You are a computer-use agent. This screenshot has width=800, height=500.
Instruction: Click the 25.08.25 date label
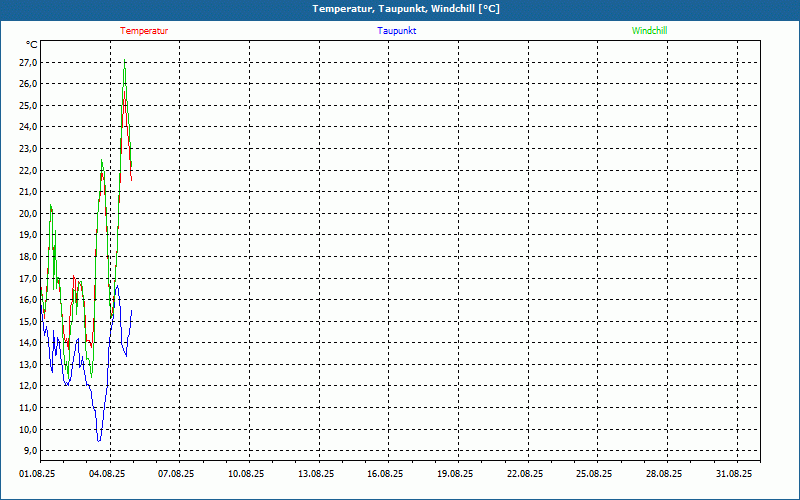(594, 474)
